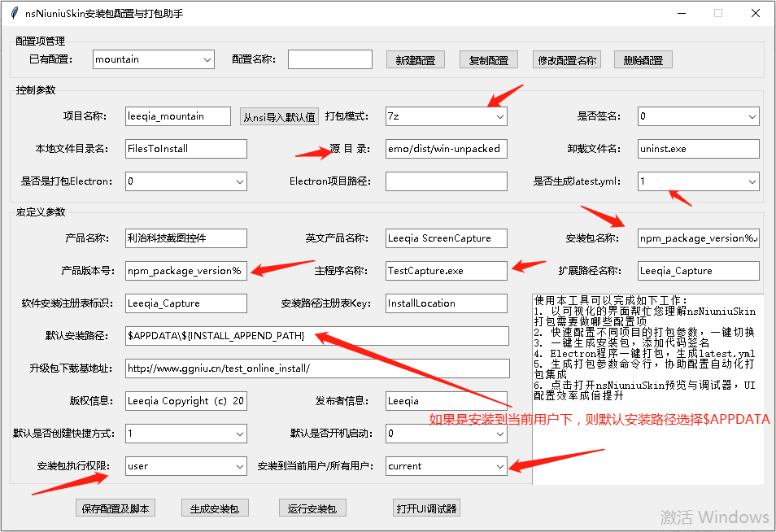Click the help text area 使用本工具可以完成如下工作
The height and width of the screenshot is (532, 776).
pos(647,389)
